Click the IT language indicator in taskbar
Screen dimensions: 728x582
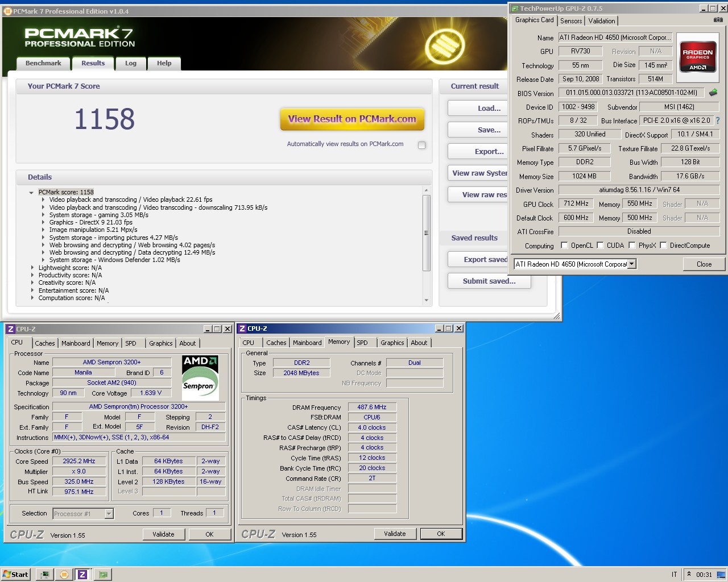[x=675, y=575]
